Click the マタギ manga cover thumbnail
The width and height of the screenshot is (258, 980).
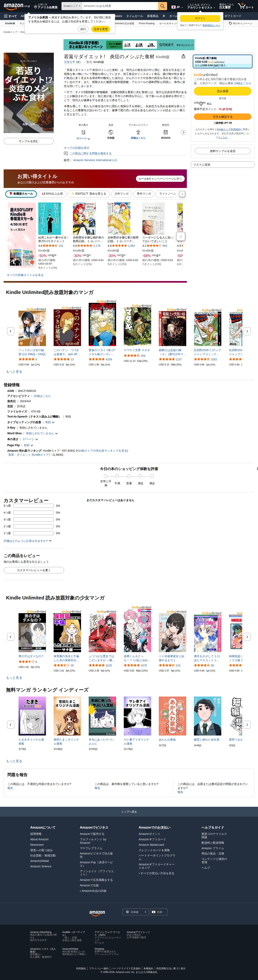(x=137, y=327)
